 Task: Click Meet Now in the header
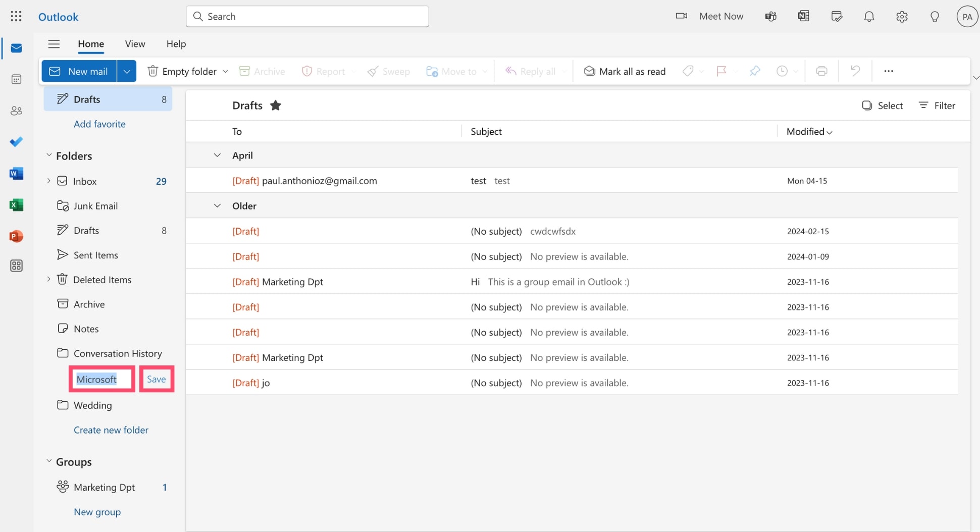(x=709, y=16)
